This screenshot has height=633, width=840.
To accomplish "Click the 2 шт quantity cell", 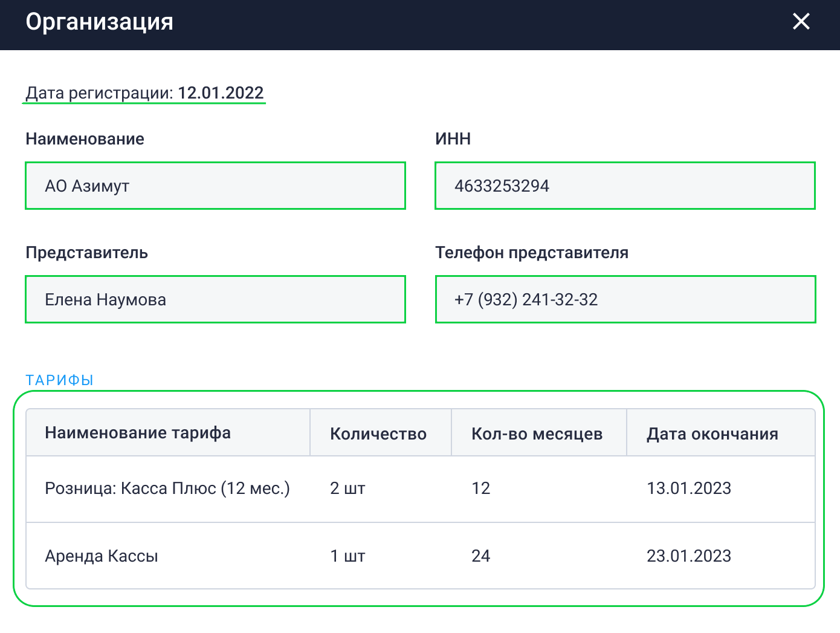I will [x=347, y=489].
